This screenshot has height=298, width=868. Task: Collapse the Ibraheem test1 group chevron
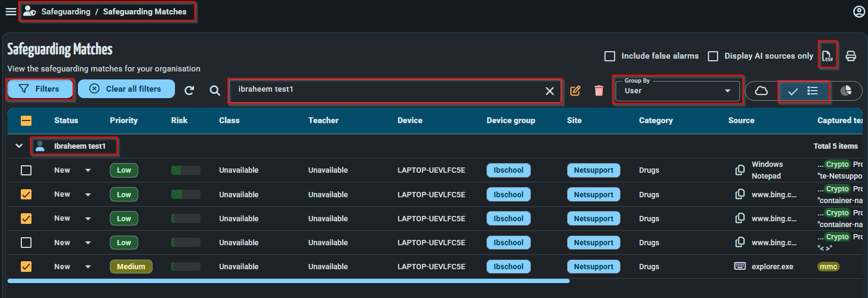19,146
